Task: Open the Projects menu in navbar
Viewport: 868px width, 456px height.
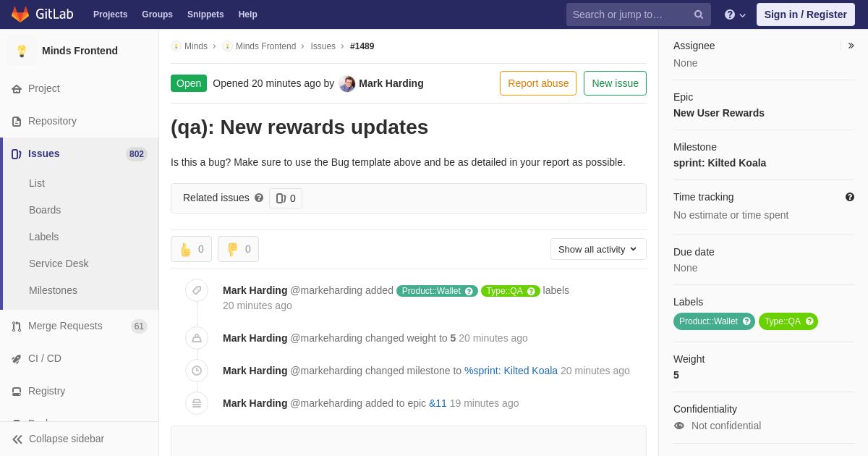Action: click(x=110, y=14)
